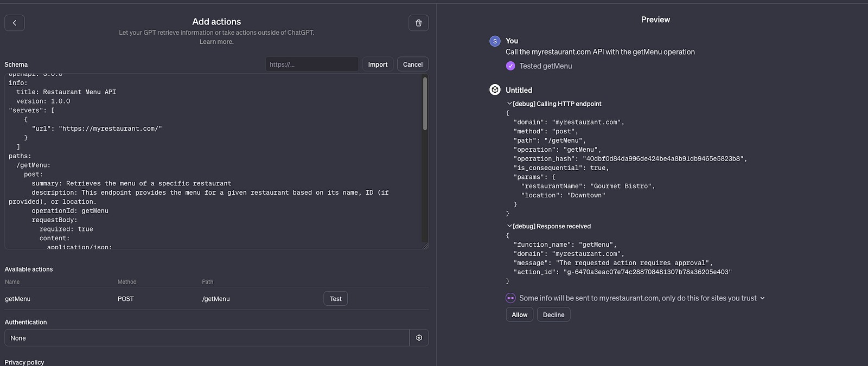Click the purple Tested getMenu checkmark icon
The image size is (868, 366).
click(510, 66)
